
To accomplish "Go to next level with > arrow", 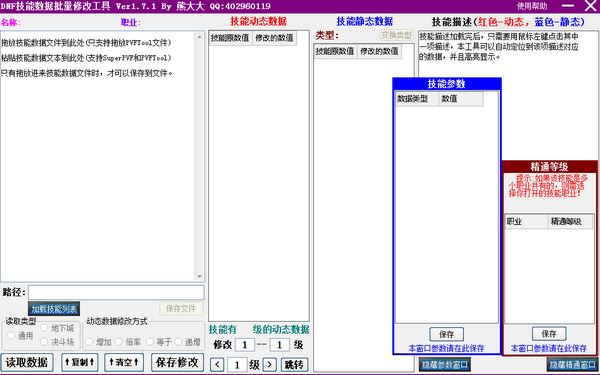I will pos(269,365).
